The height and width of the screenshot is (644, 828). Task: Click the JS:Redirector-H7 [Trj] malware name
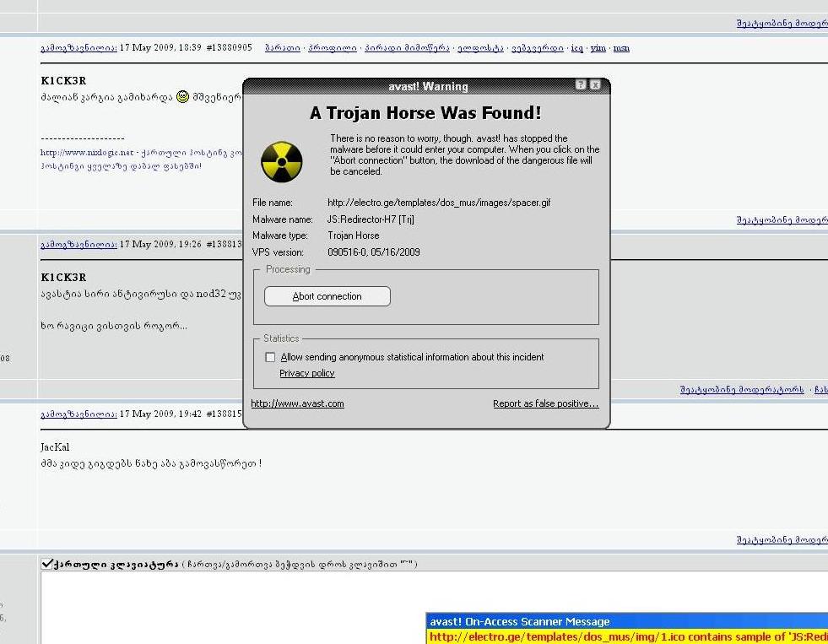coord(371,219)
